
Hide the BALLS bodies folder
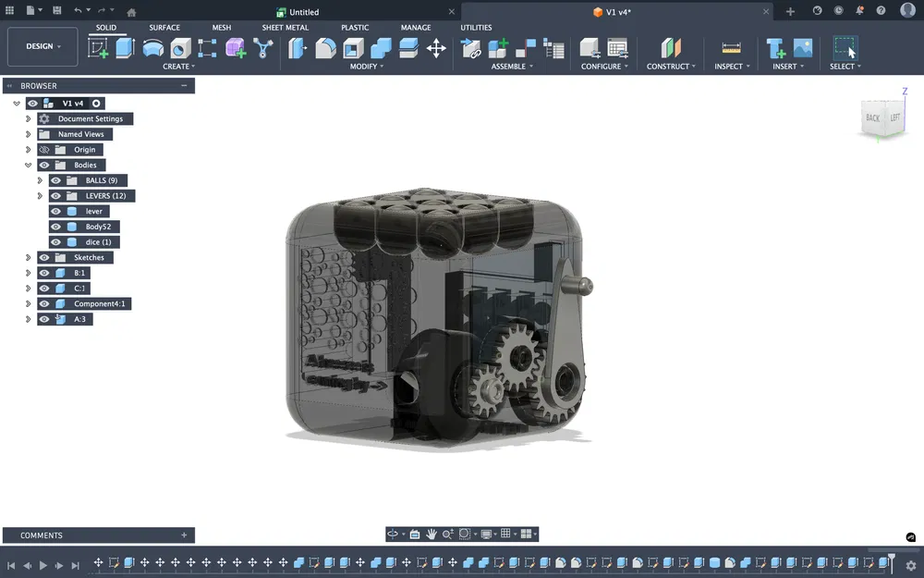[x=55, y=179]
